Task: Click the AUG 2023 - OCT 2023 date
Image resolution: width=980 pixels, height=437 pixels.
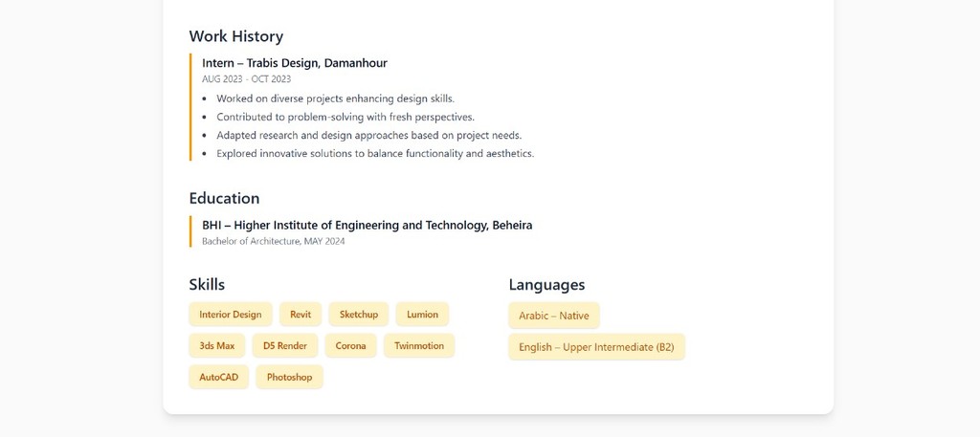Action: (x=246, y=79)
